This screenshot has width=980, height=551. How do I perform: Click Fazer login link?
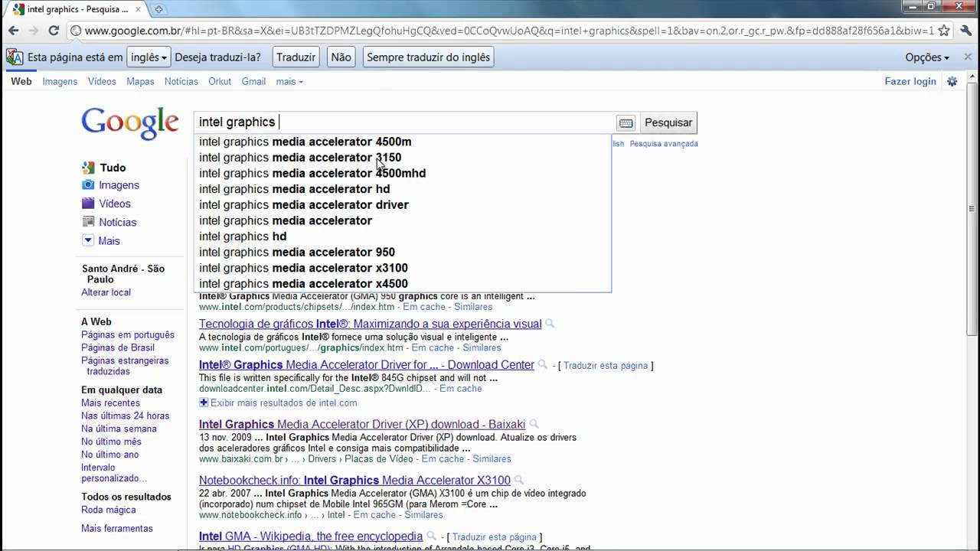pyautogui.click(x=910, y=81)
